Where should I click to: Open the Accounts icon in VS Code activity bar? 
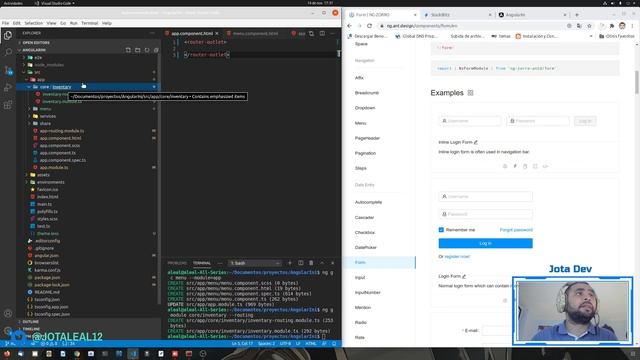(8, 313)
